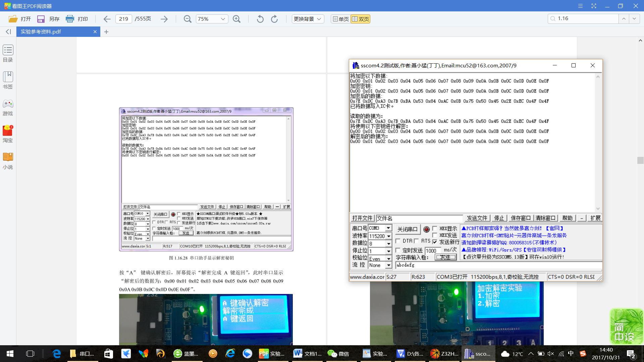This screenshot has width=644, height=362.
Task: Add a new tab with the plus button
Action: tap(106, 32)
